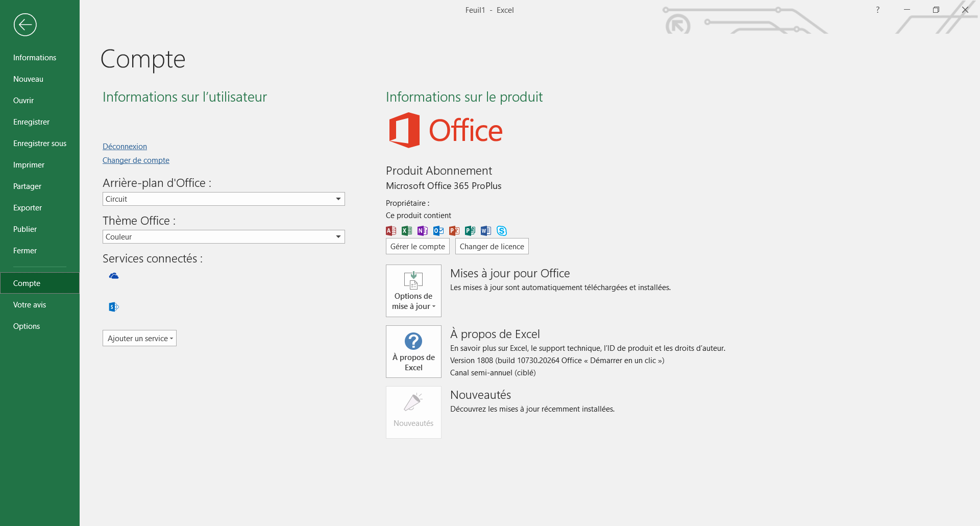Screen dimensions: 980x526
Task: Click the Gérer le compte button
Action: [x=418, y=246]
